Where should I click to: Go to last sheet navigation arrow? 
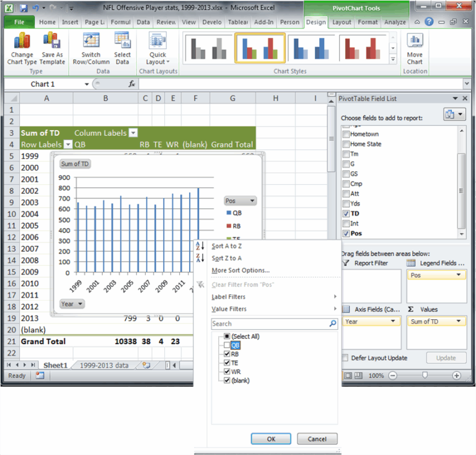[33, 365]
